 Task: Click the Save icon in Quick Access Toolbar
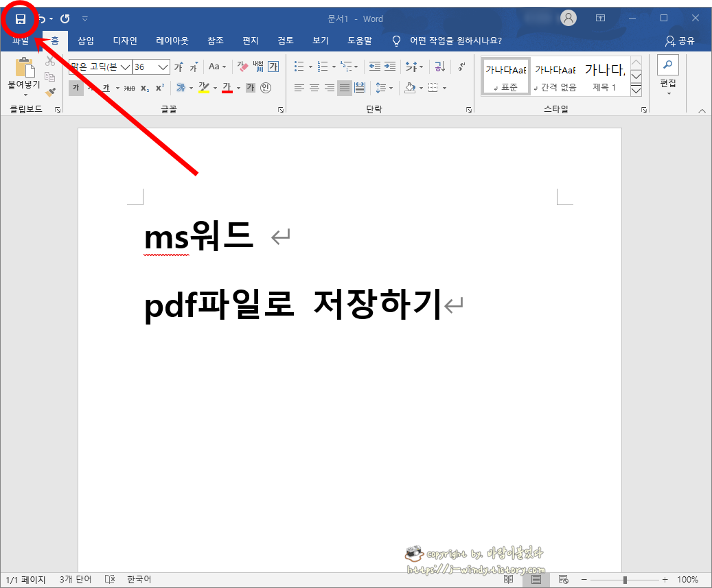21,19
